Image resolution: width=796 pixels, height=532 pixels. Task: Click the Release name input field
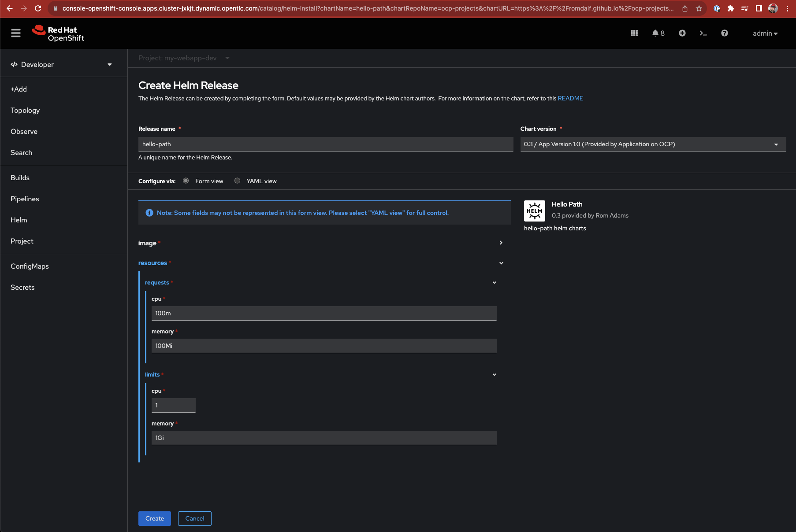coord(325,144)
